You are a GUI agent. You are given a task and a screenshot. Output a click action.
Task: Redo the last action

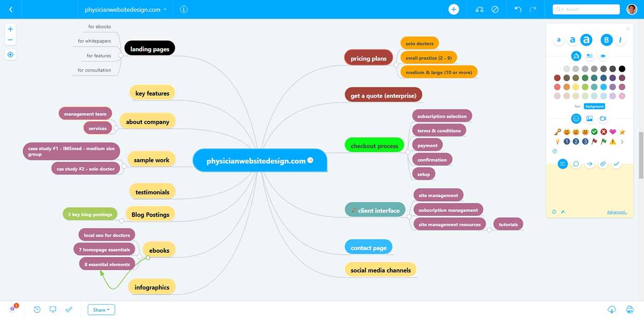[533, 9]
